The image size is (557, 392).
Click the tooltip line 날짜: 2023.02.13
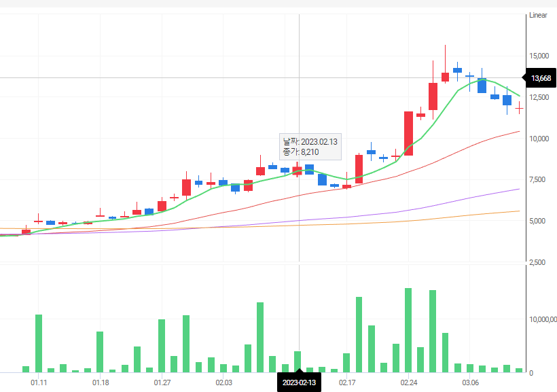click(x=310, y=142)
